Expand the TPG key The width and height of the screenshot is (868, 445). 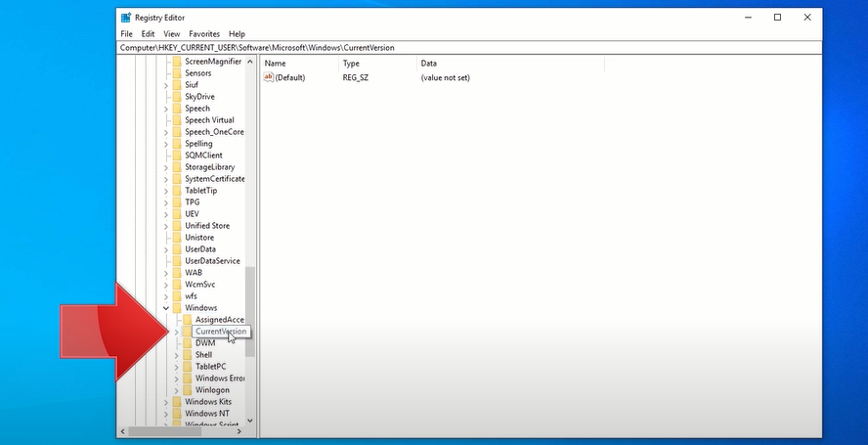[166, 202]
